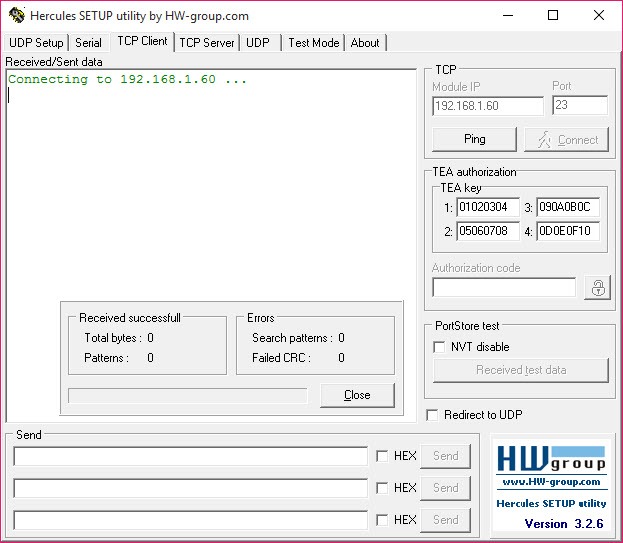This screenshot has height=543, width=623.
Task: Open the Test Mode tab
Action: pyautogui.click(x=313, y=43)
